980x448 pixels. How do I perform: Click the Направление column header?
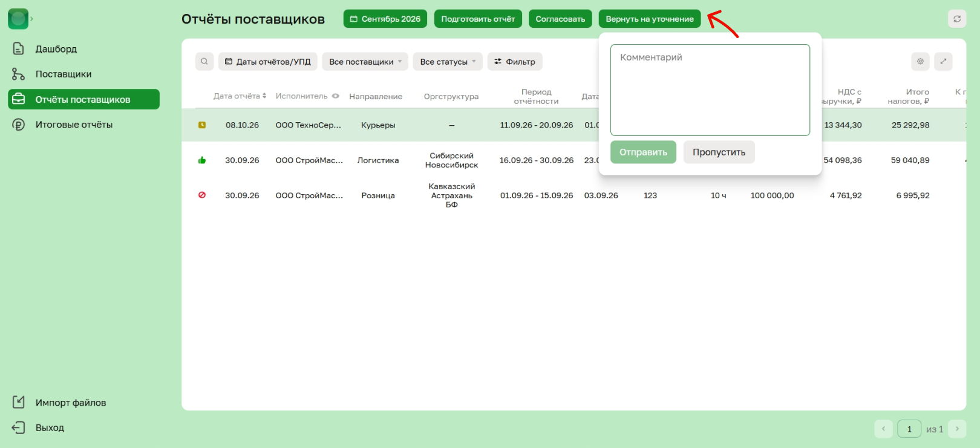[376, 96]
